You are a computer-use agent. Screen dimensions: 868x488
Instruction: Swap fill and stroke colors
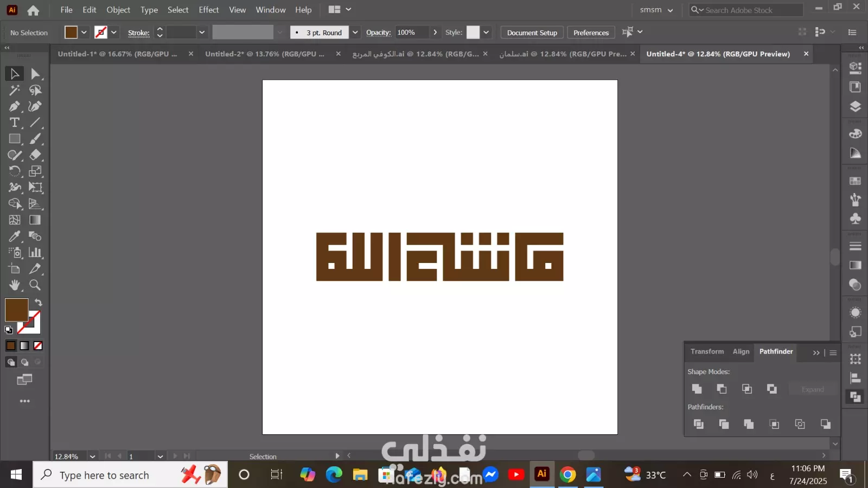39,302
